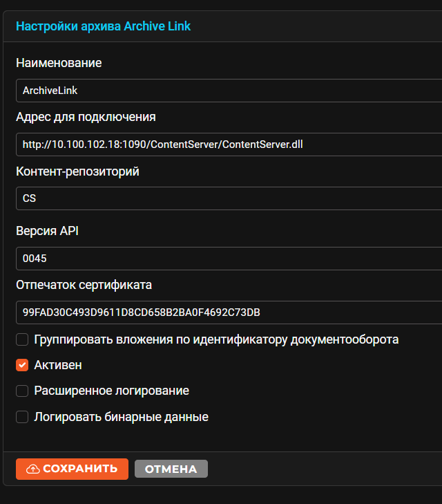The image size is (442, 504).
Task: Enable grouping attachments by document flow ID checkbox
Action: pyautogui.click(x=22, y=339)
